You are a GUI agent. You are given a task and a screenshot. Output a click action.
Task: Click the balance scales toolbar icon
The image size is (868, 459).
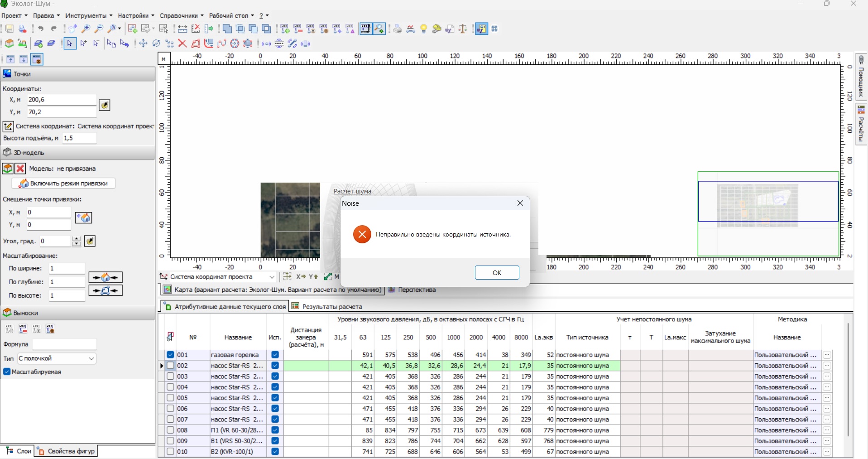[463, 29]
